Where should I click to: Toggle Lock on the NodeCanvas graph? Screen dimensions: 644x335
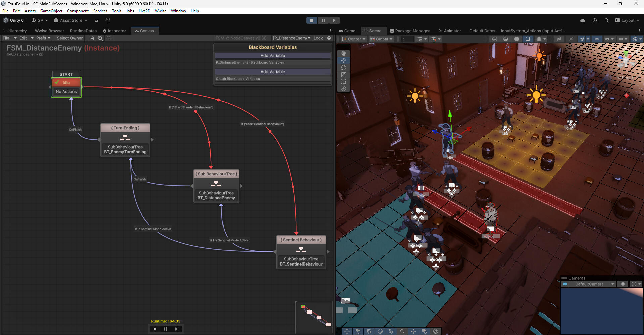pos(318,38)
